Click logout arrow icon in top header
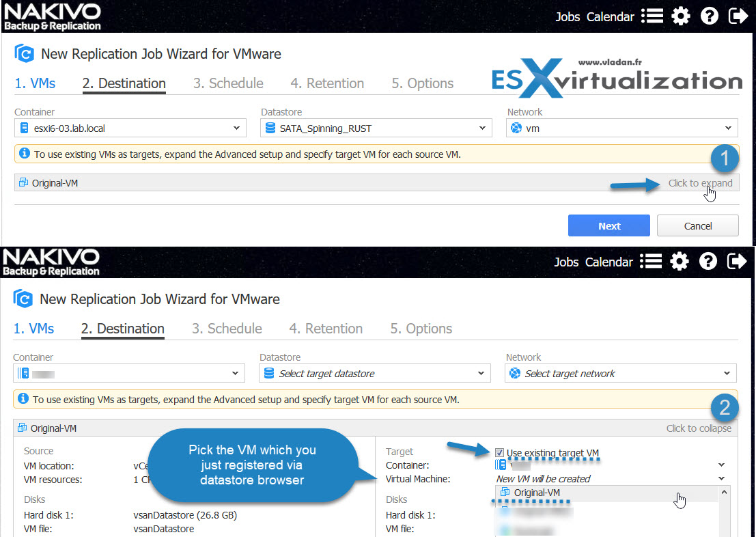Image resolution: width=756 pixels, height=537 pixels. [738, 16]
